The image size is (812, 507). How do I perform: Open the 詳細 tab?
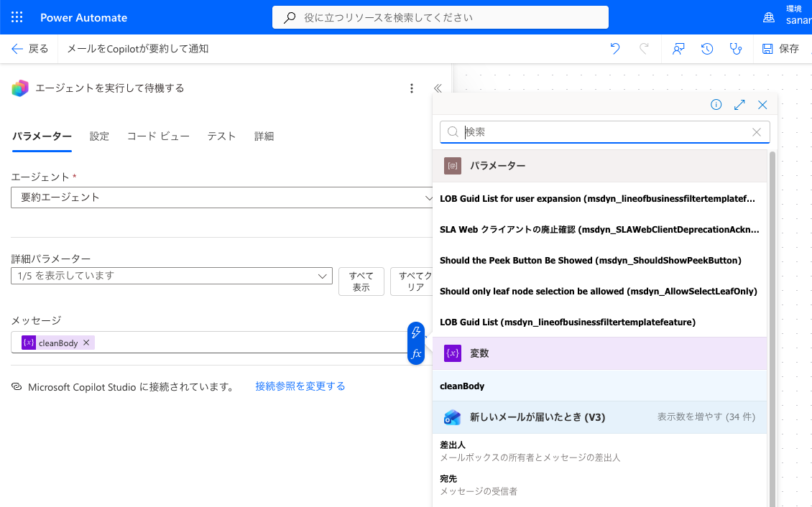click(x=264, y=136)
